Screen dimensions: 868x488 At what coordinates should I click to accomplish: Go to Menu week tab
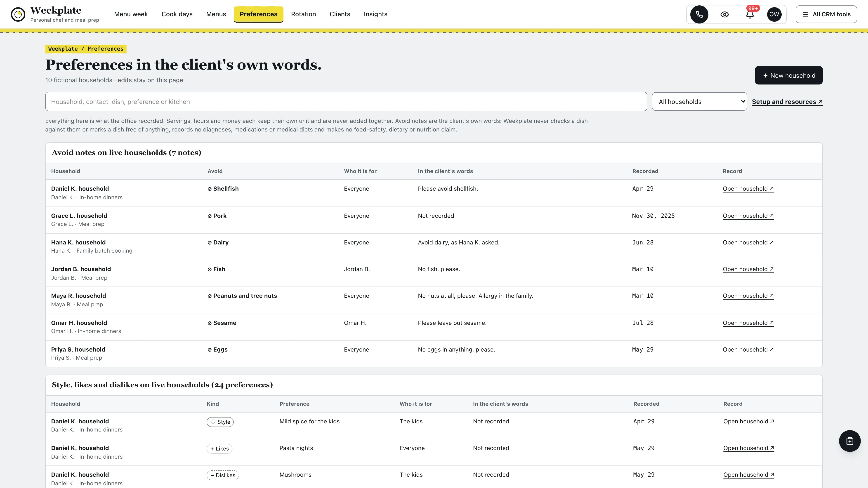point(131,14)
